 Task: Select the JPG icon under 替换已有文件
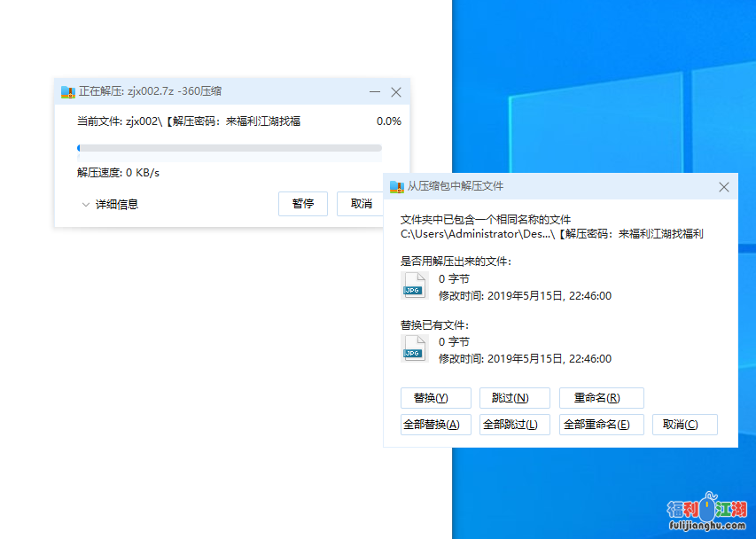pos(414,348)
